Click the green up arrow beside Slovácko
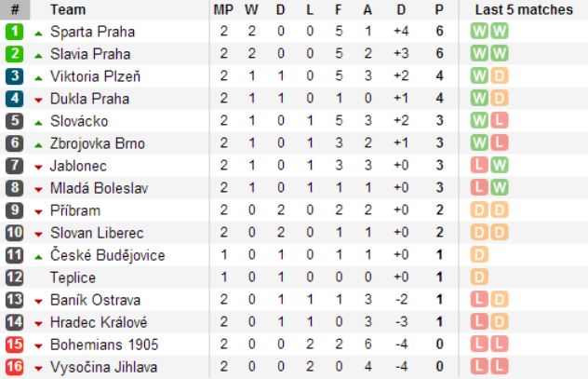 pos(38,122)
